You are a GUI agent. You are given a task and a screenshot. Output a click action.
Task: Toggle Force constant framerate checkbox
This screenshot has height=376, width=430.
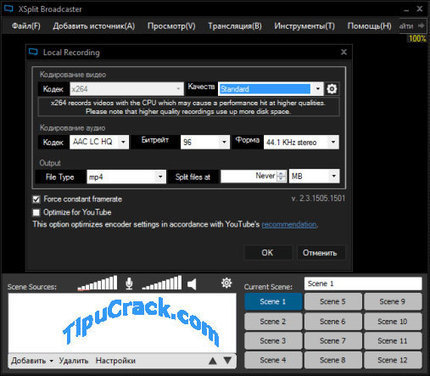(x=36, y=199)
